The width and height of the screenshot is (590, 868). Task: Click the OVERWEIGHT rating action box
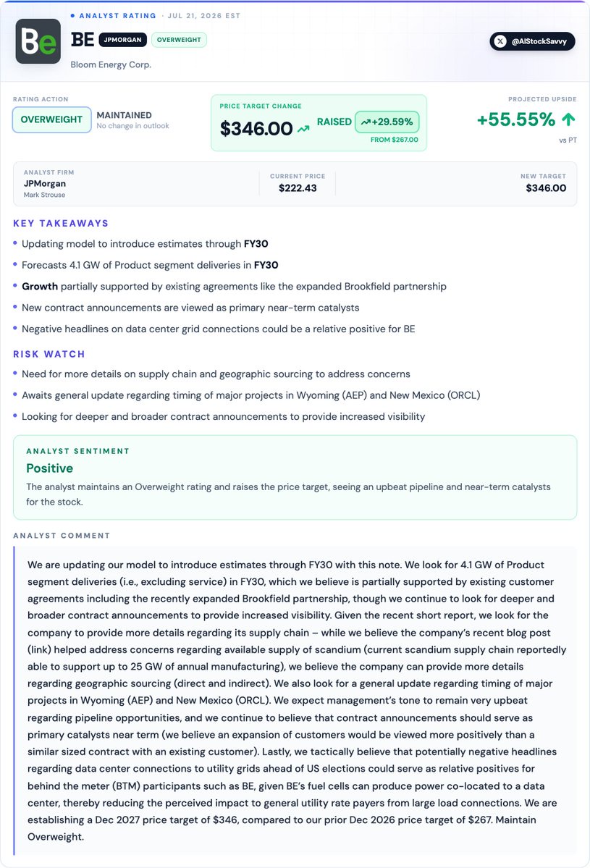click(x=51, y=119)
